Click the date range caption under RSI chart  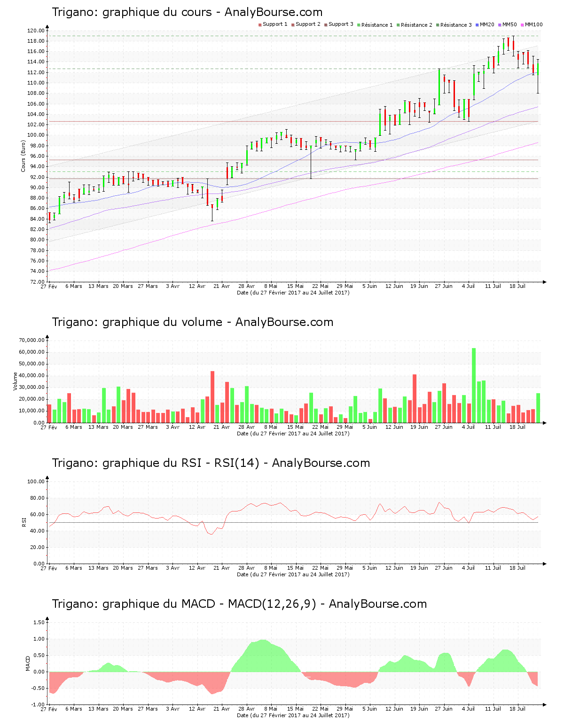click(293, 574)
